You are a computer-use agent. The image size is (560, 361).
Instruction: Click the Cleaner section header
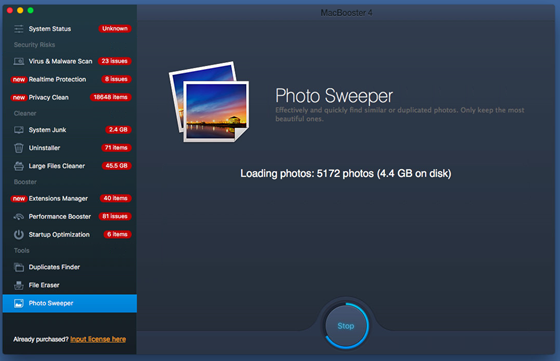coord(25,113)
